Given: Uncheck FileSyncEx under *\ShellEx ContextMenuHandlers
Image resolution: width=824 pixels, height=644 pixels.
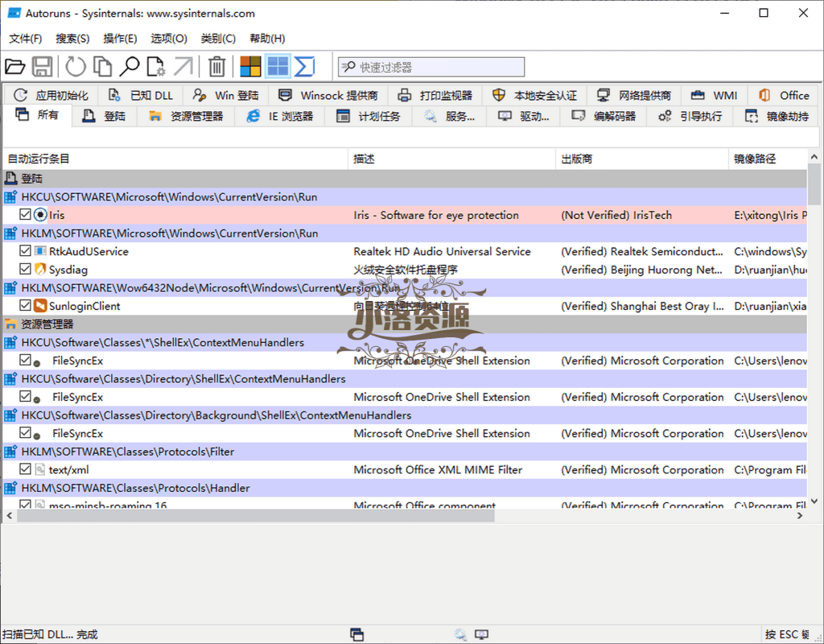Looking at the screenshot, I should pos(25,360).
